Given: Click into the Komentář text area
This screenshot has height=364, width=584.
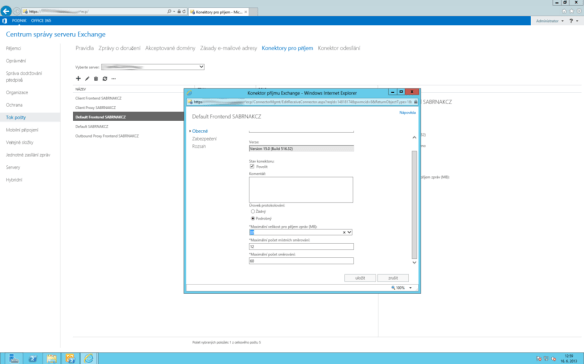Looking at the screenshot, I should (301, 190).
